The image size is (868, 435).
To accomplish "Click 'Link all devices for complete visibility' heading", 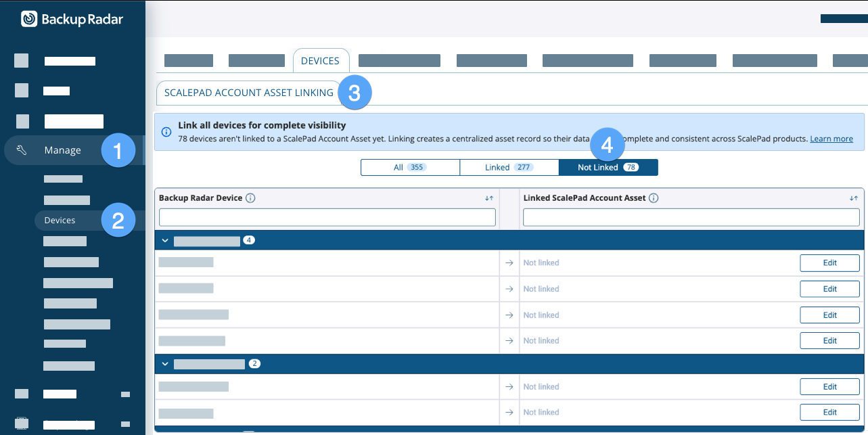I will pyautogui.click(x=262, y=125).
